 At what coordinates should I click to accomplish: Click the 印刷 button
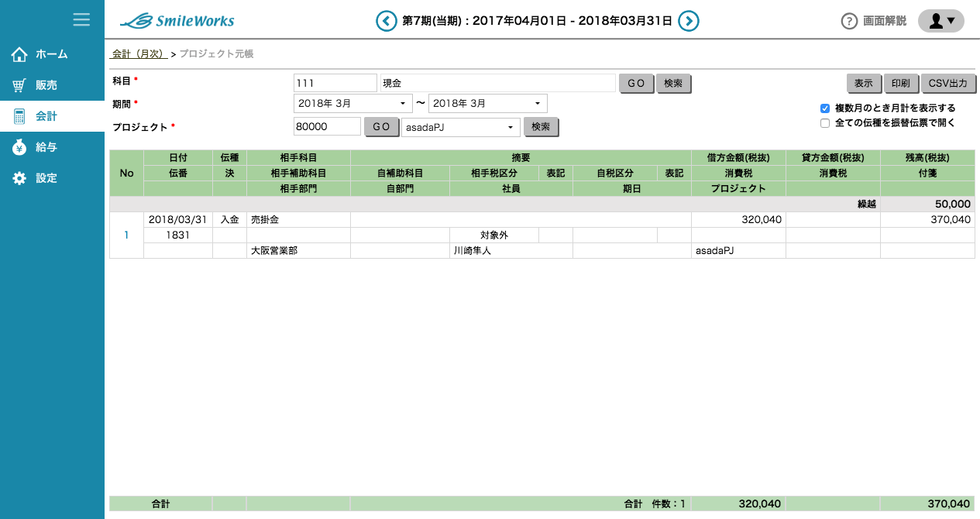point(901,83)
